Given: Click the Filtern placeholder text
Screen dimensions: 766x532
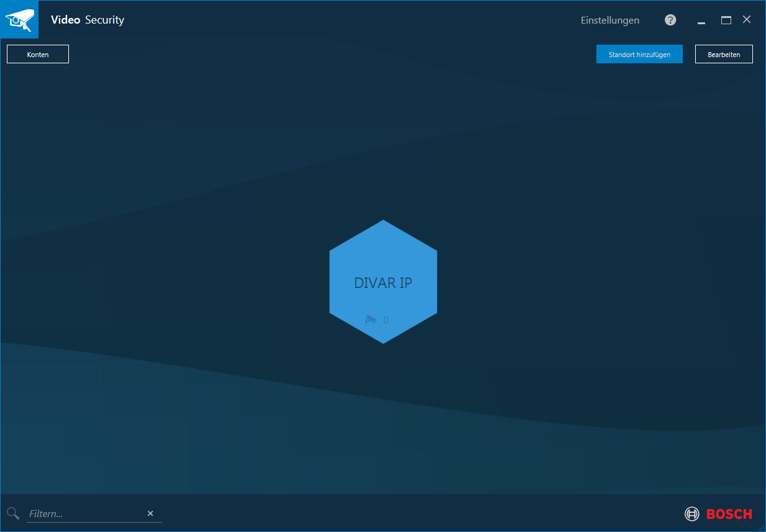Looking at the screenshot, I should point(47,513).
